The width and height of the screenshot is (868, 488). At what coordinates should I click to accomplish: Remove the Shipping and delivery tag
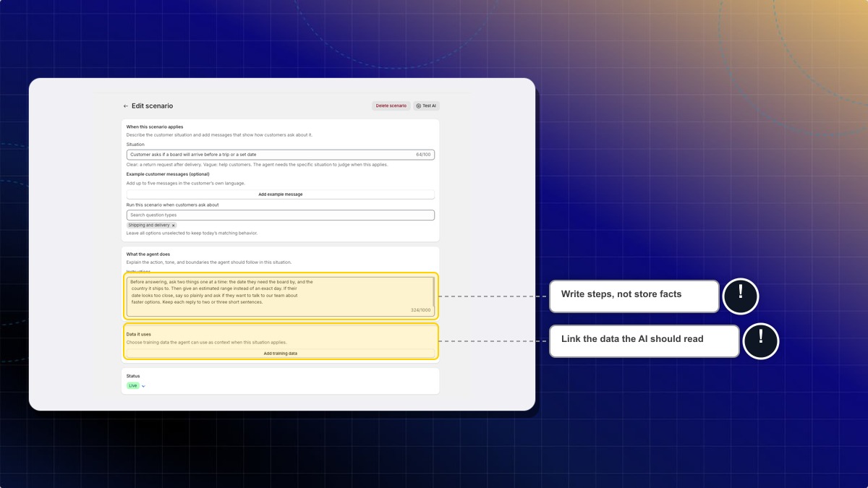tap(173, 226)
